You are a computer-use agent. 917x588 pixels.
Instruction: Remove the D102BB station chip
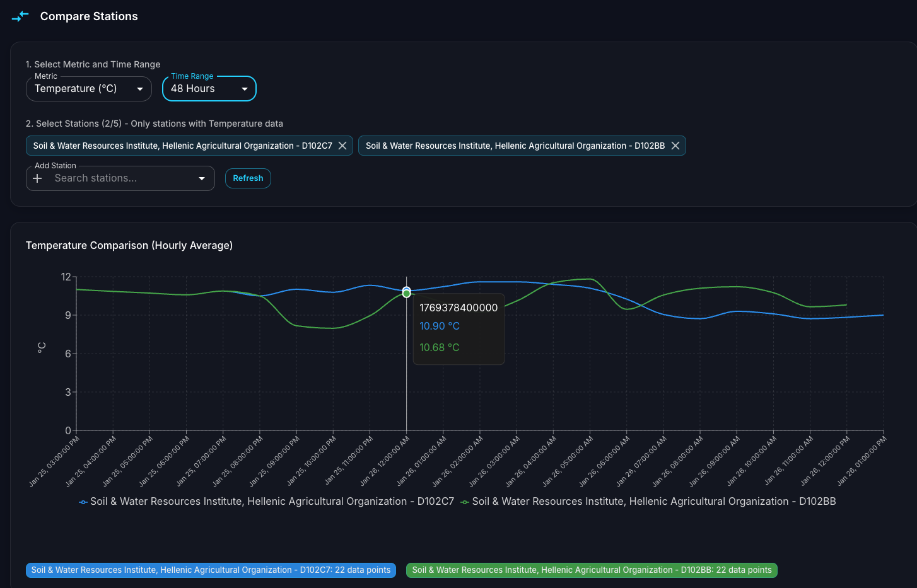[675, 146]
